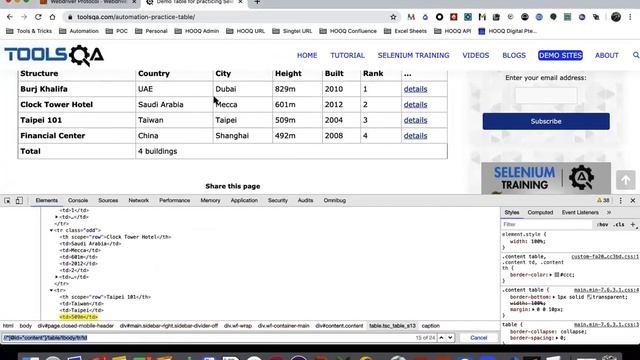Expand the collapsed td below td 2
Screen dimensions: 640x360
coord(56,277)
